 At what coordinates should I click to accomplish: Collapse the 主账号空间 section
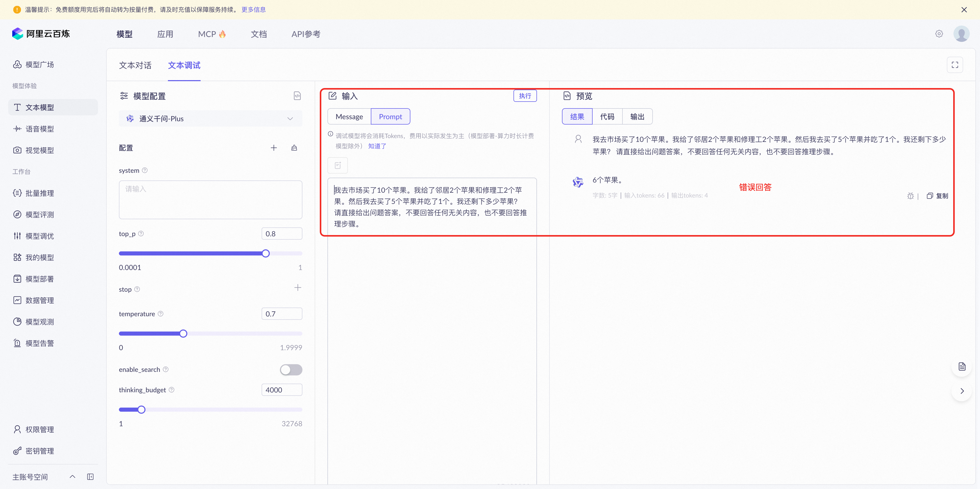tap(72, 476)
